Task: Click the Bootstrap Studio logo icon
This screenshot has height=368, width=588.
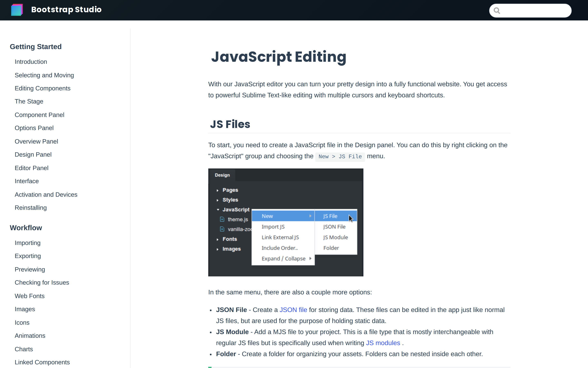Action: [x=17, y=10]
